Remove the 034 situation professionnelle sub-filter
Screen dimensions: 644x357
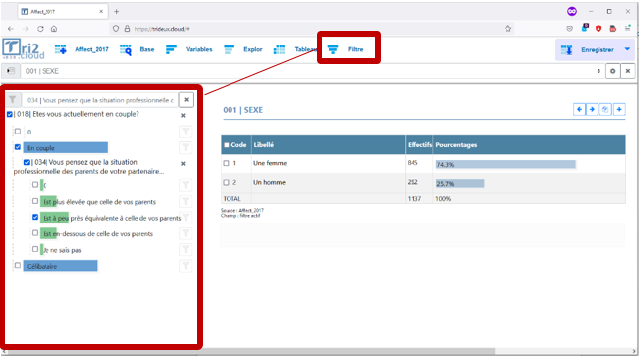pyautogui.click(x=184, y=164)
